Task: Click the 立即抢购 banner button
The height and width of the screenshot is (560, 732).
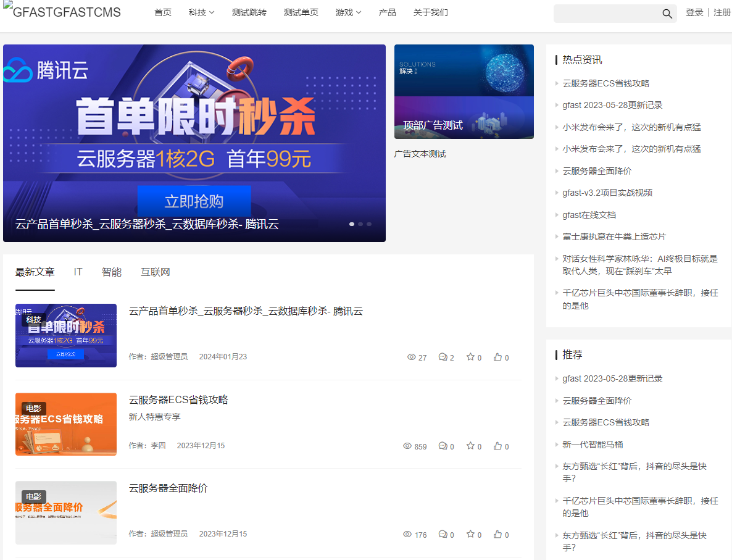Action: [194, 201]
